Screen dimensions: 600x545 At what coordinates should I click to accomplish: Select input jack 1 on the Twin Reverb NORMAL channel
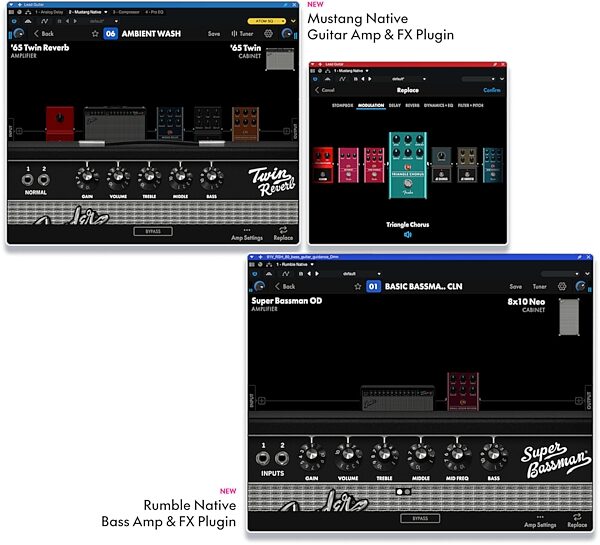(28, 179)
